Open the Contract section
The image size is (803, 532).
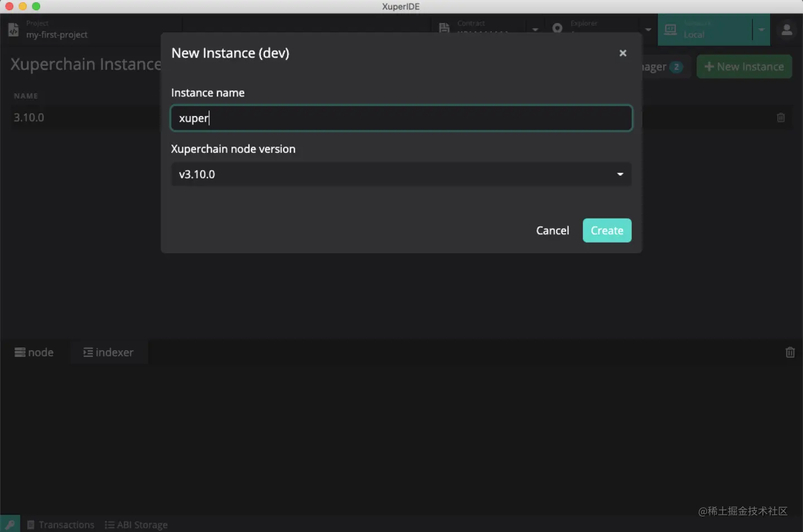click(x=482, y=28)
